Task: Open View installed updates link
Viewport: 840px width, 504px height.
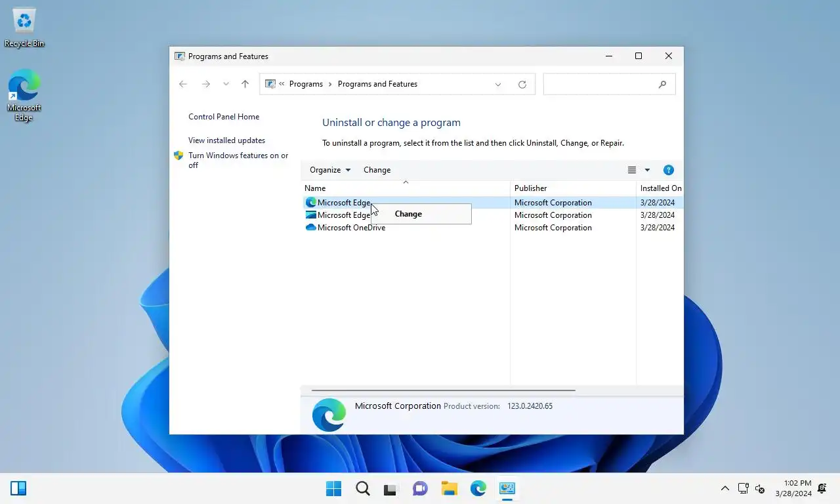Action: [x=226, y=140]
